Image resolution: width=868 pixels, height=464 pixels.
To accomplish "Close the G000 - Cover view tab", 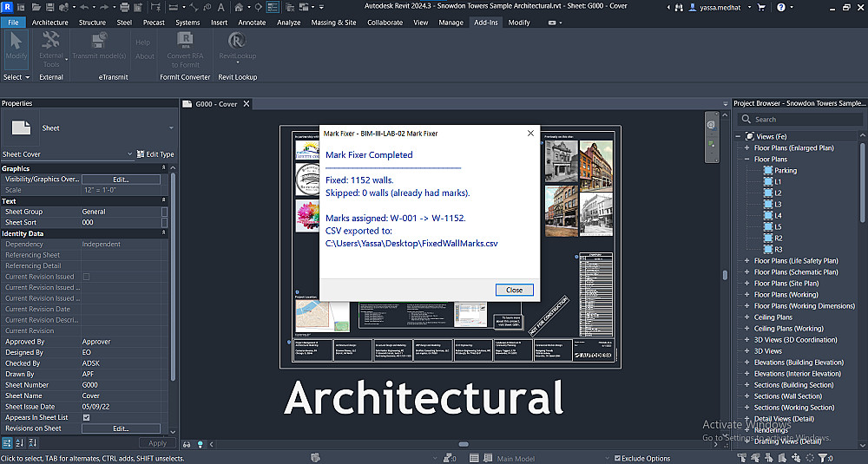I will pyautogui.click(x=247, y=104).
